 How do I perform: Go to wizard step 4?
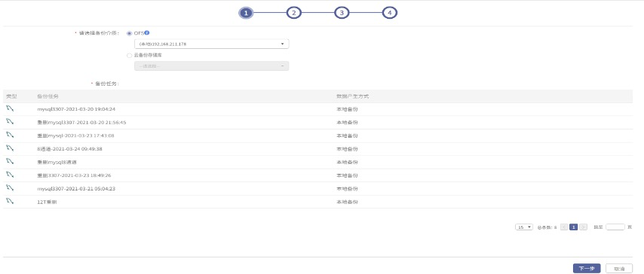click(x=390, y=13)
